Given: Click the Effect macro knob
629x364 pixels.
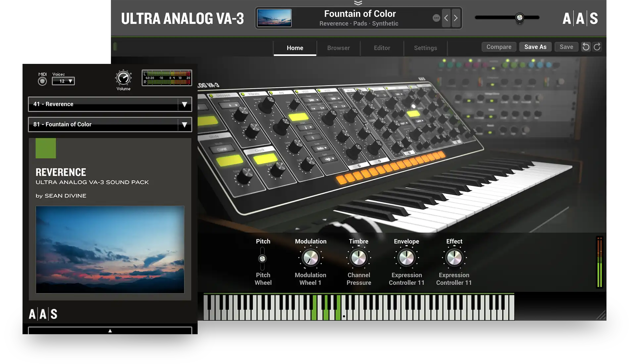Looking at the screenshot, I should 454,258.
